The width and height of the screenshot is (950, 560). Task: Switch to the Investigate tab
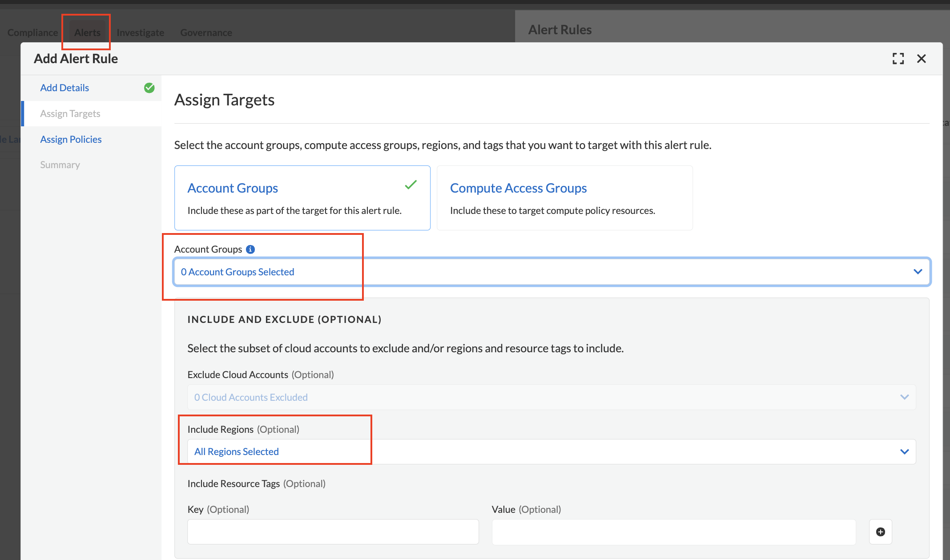click(x=140, y=32)
